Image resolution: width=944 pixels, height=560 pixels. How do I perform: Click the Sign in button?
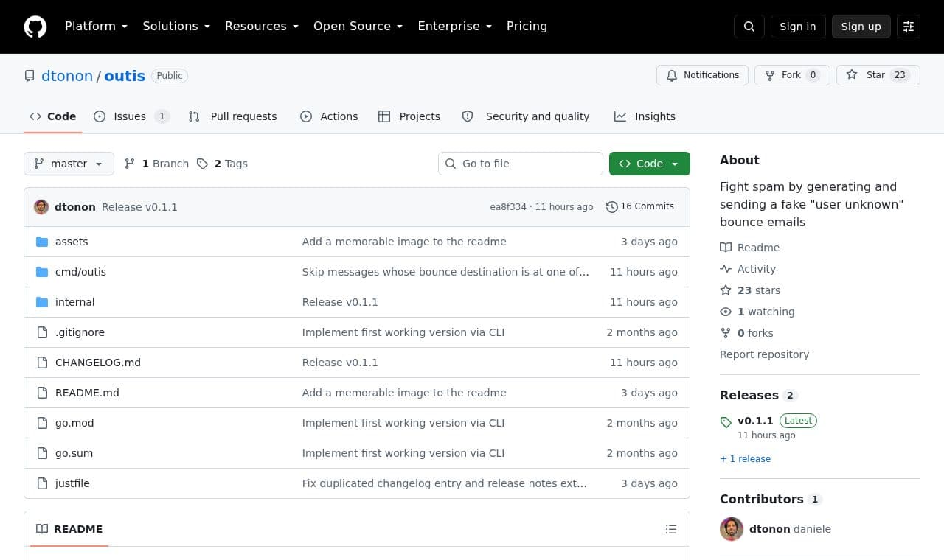[798, 27]
